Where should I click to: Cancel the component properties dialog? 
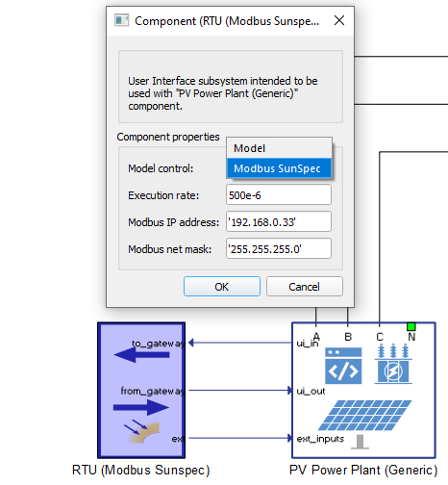[305, 287]
